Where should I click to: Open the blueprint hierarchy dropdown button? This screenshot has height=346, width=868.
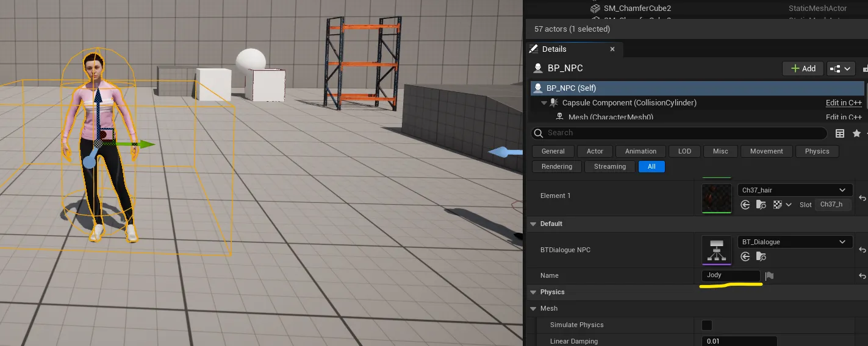point(841,69)
